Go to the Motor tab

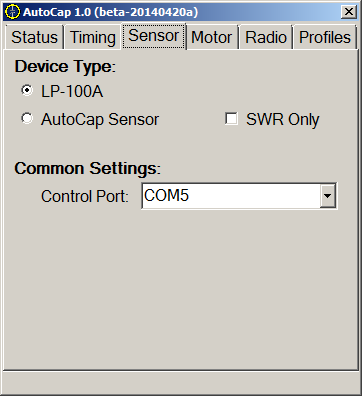tap(212, 37)
